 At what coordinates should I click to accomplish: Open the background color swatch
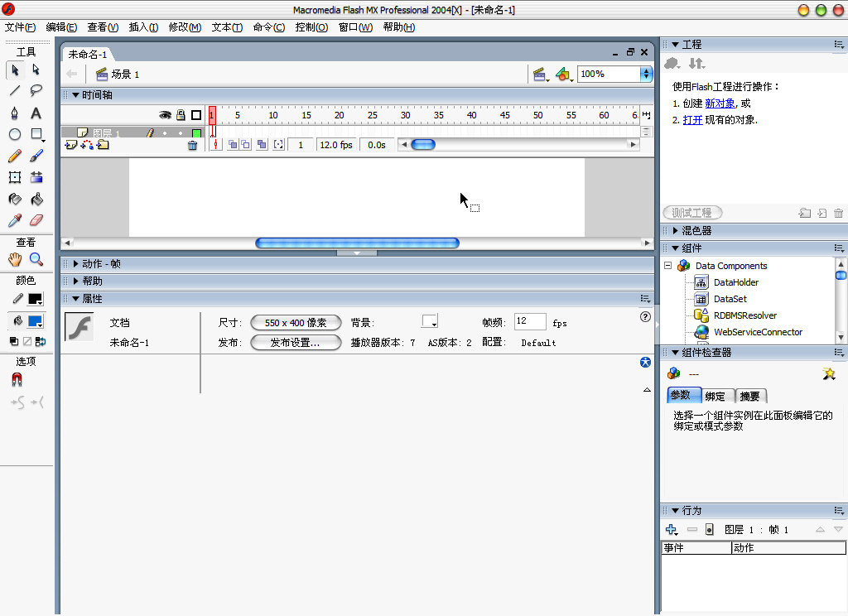pos(430,321)
